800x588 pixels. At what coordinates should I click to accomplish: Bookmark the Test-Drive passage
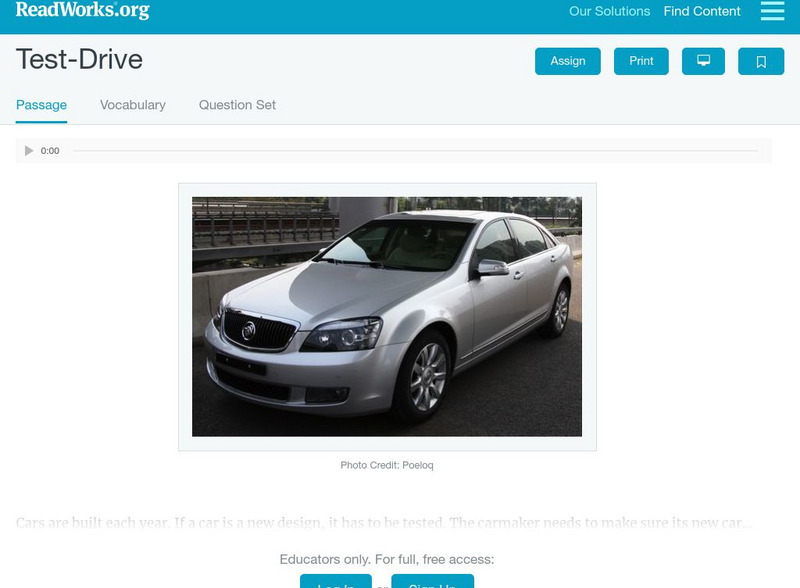pyautogui.click(x=761, y=60)
